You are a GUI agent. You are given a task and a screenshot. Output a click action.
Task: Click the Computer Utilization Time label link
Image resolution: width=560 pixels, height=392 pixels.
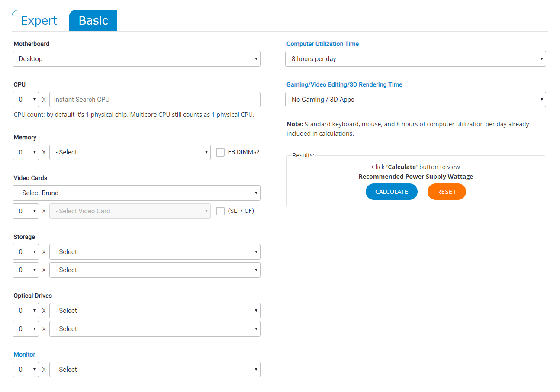pos(323,44)
